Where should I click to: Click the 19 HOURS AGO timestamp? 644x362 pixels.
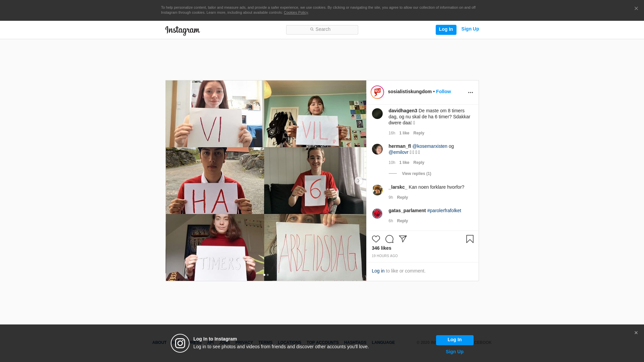(x=384, y=256)
